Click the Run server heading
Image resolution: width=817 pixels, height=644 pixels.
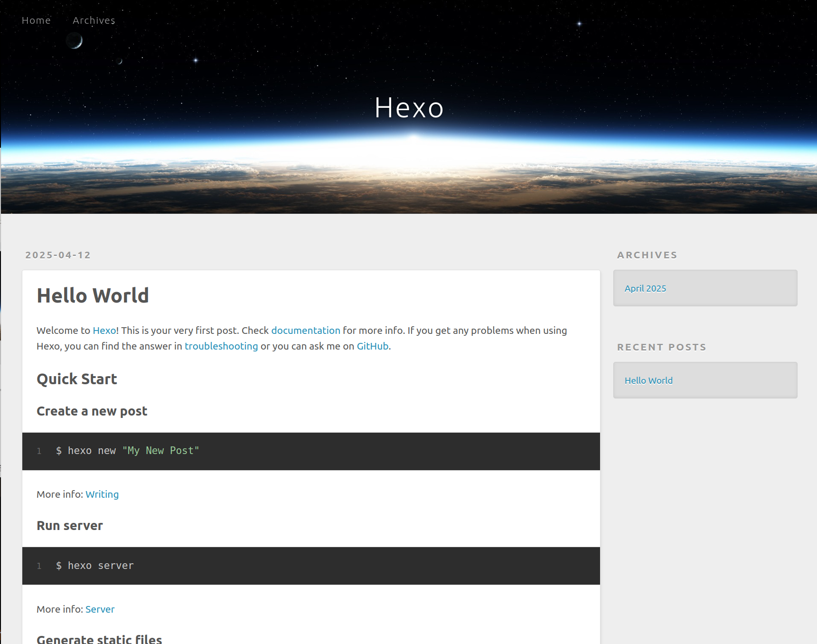70,526
